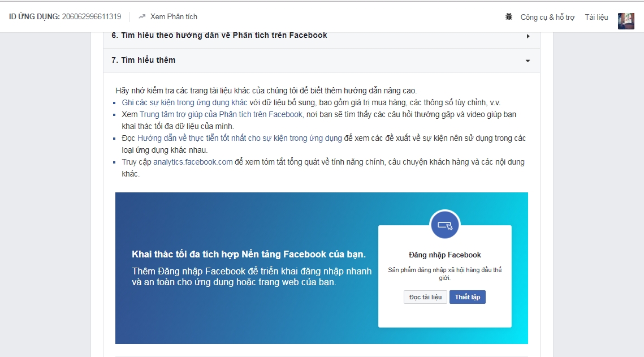This screenshot has height=357, width=644.
Task: Collapse section 7 Tìm hiểu thêm arrow
Action: pyautogui.click(x=528, y=61)
